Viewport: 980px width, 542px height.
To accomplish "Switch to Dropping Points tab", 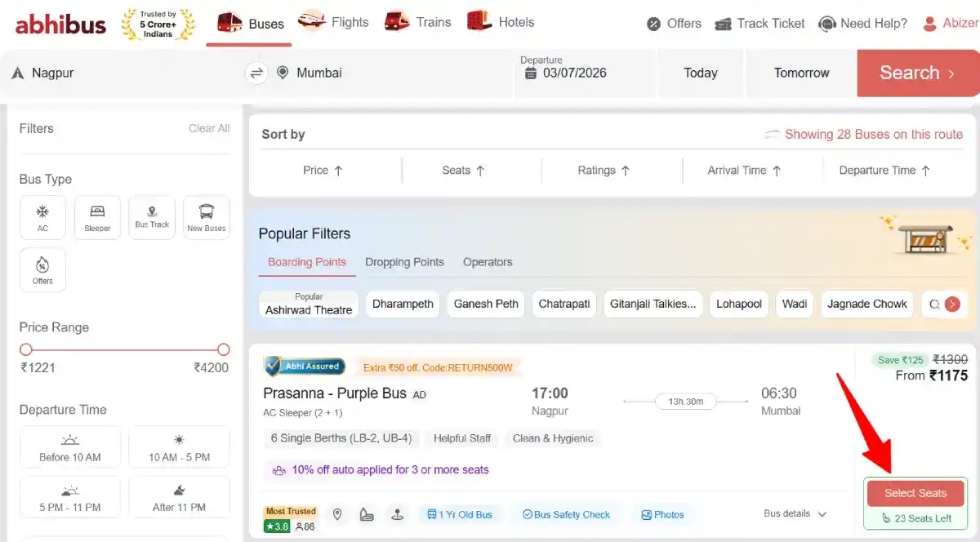I will [404, 262].
